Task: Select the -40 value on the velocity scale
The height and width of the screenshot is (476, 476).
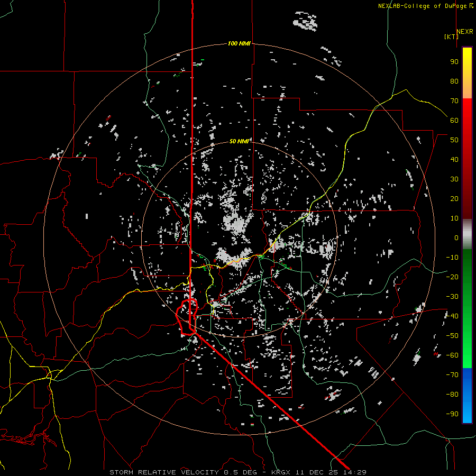Action: (x=452, y=316)
